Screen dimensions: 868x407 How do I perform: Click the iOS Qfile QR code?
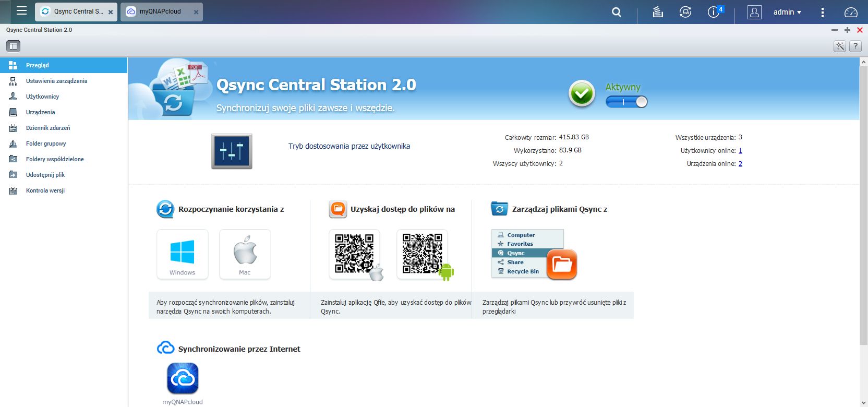355,254
